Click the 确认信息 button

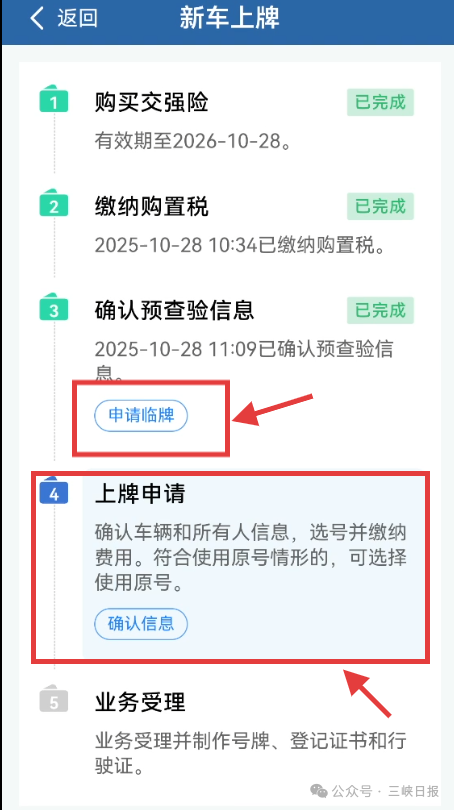pyautogui.click(x=141, y=624)
